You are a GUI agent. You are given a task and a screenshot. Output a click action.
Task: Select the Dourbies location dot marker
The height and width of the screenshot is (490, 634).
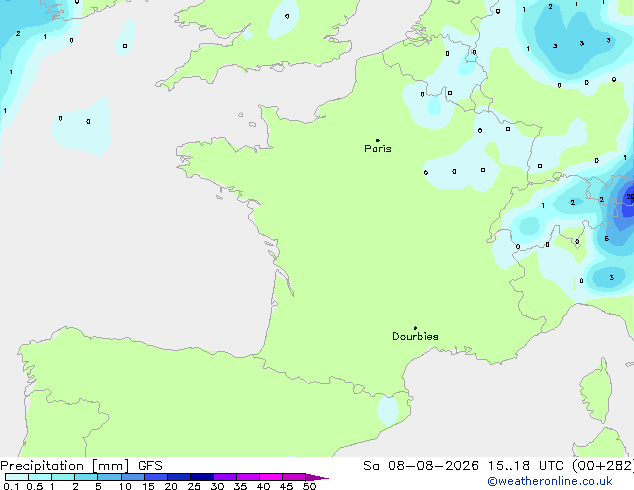[415, 328]
